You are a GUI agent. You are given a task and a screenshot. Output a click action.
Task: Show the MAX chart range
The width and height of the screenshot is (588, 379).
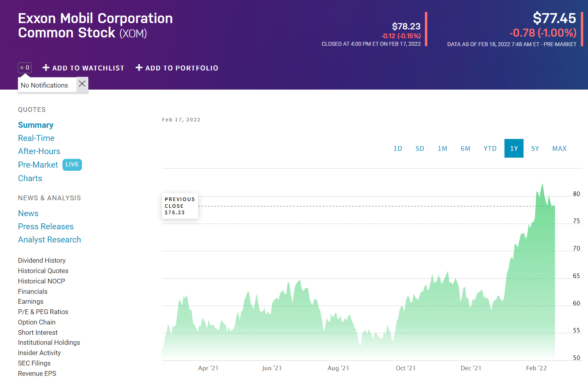pos(559,148)
